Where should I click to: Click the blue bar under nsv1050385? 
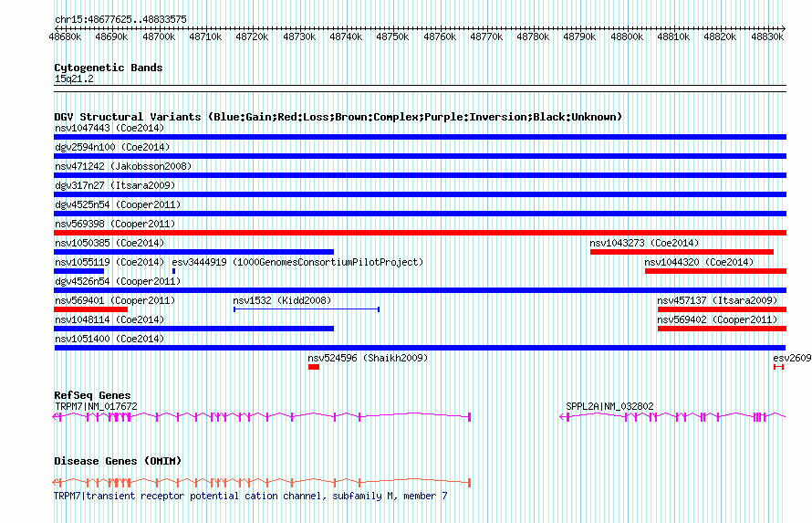[193, 252]
